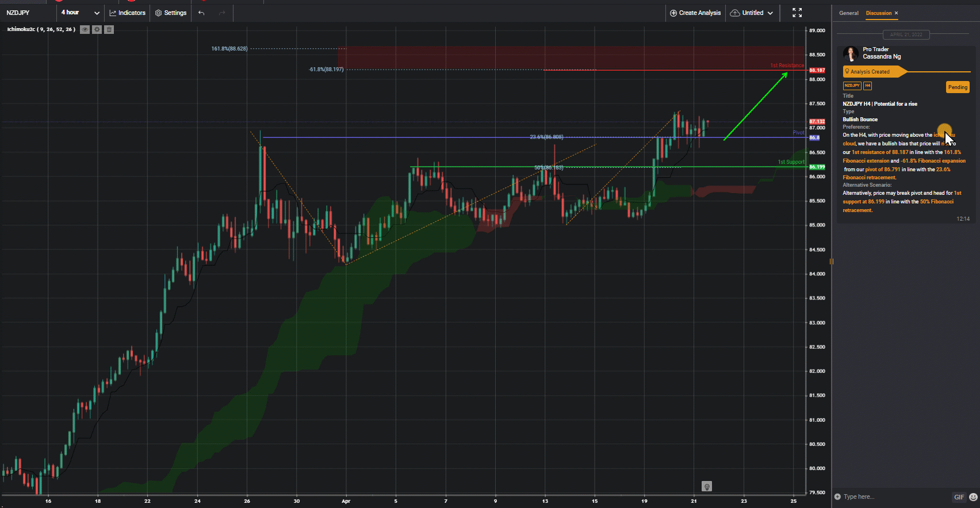Click the Apr label on time axis
Screen dimensions: 980x508
tap(346, 501)
